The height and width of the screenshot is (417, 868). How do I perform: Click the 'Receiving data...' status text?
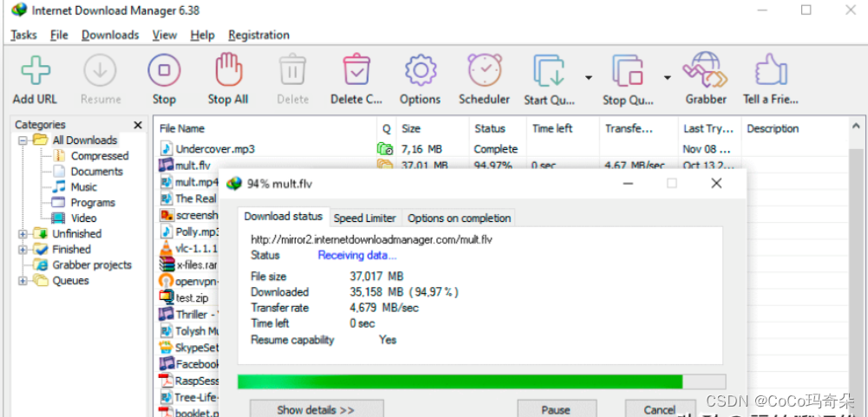pyautogui.click(x=357, y=255)
